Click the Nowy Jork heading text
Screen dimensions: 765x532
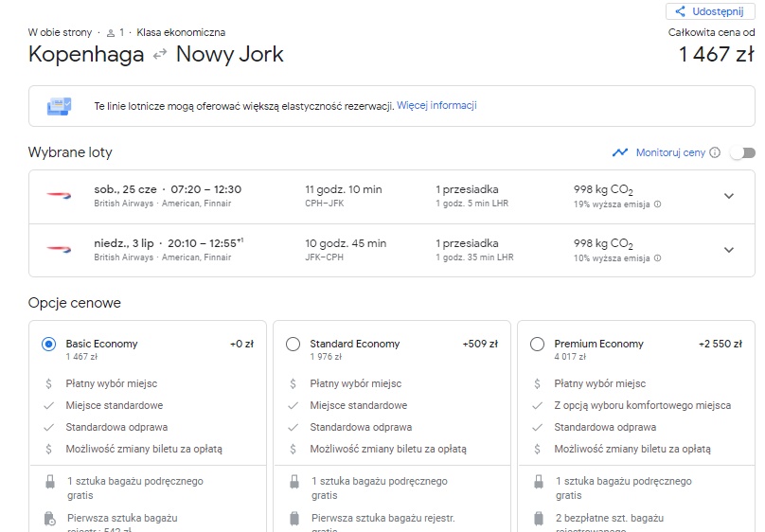[x=229, y=55]
